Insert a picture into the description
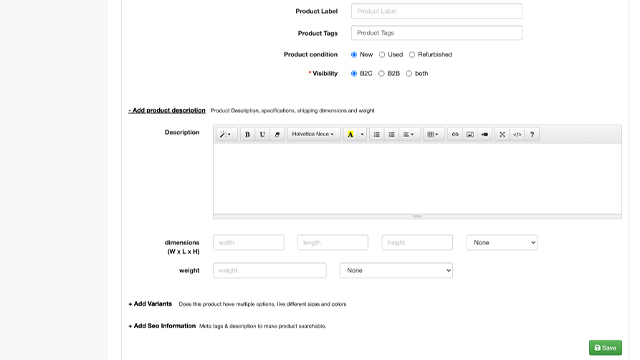Viewport: 640px width, 360px height. 470,134
